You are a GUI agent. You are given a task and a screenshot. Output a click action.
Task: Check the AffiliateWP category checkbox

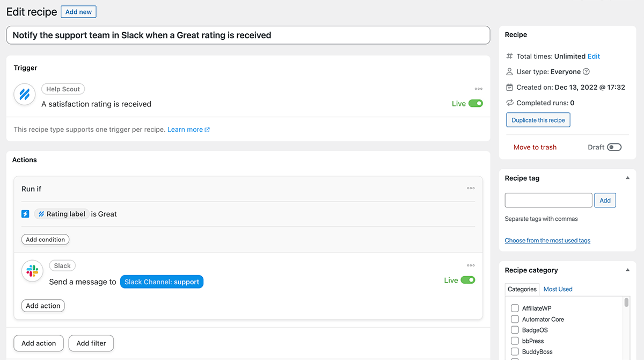(x=515, y=308)
